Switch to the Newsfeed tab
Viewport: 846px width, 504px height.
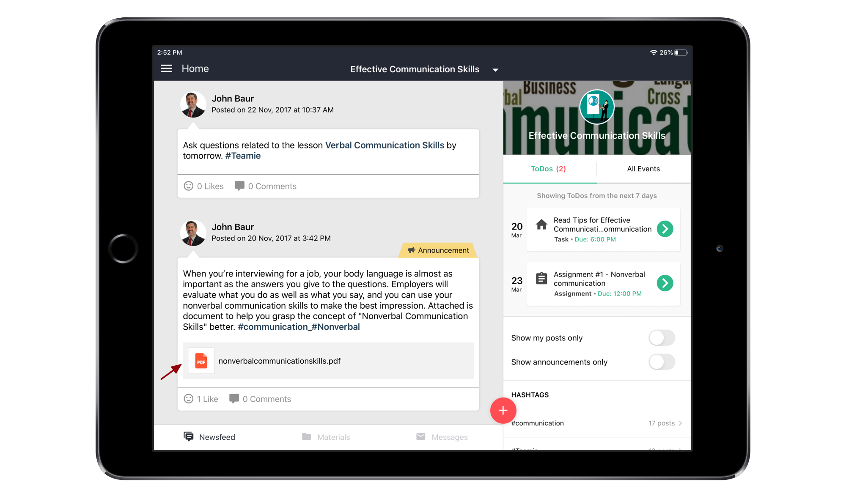(x=209, y=437)
